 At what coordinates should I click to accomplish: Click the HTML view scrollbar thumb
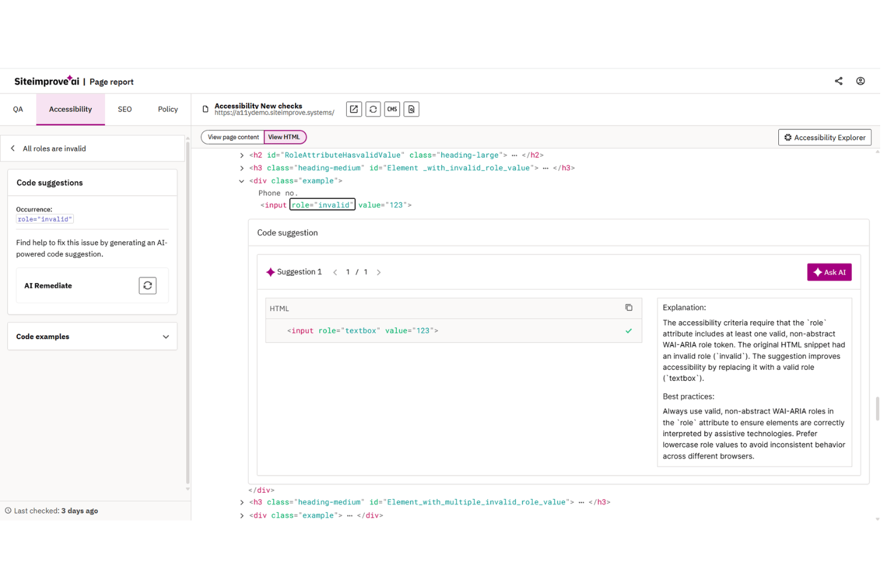(x=877, y=409)
